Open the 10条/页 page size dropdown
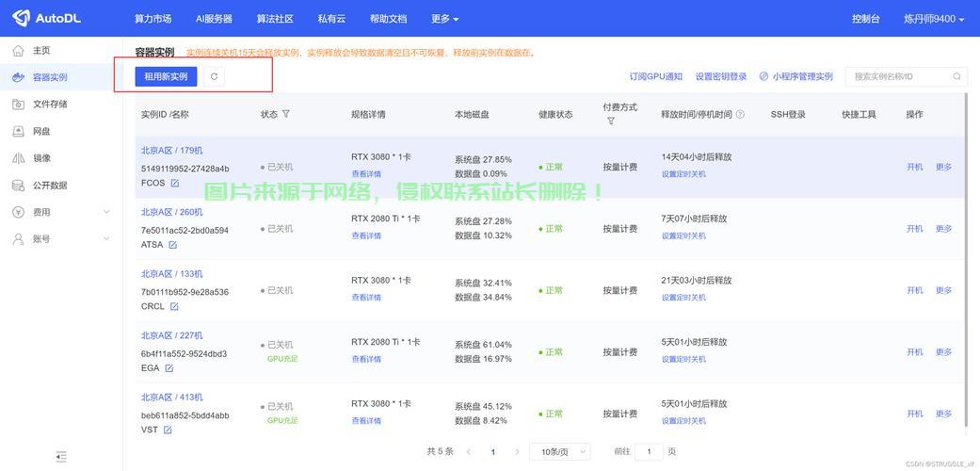Viewport: 980px width, 471px height. [x=560, y=451]
